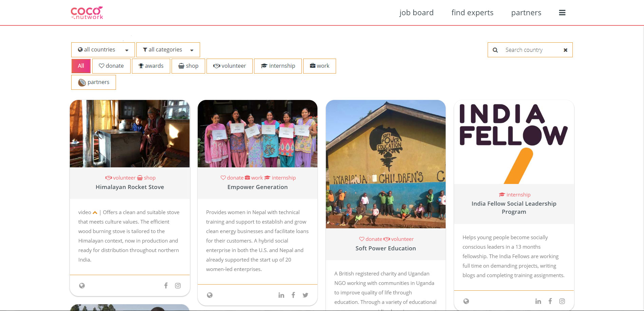The height and width of the screenshot is (311, 644).
Task: Focus the Search country field
Action: point(530,50)
